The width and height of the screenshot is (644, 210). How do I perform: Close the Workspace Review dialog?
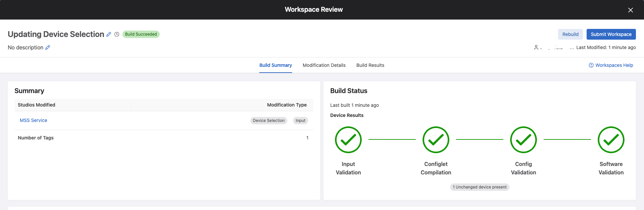(x=631, y=10)
